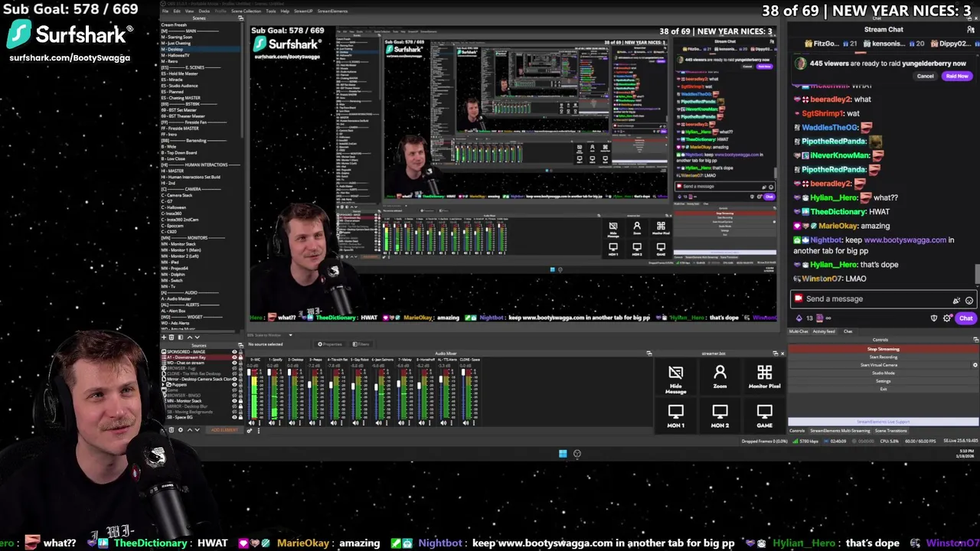Image resolution: width=980 pixels, height=551 pixels.
Task: Mute the 2-Desktop mixer channel
Action: pos(292,422)
